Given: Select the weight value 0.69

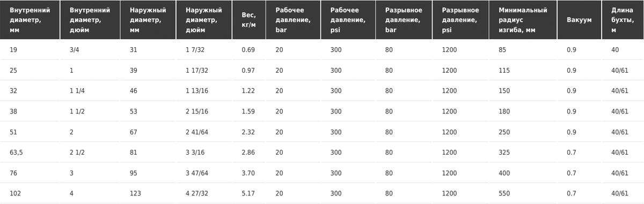Looking at the screenshot, I should pos(248,50).
